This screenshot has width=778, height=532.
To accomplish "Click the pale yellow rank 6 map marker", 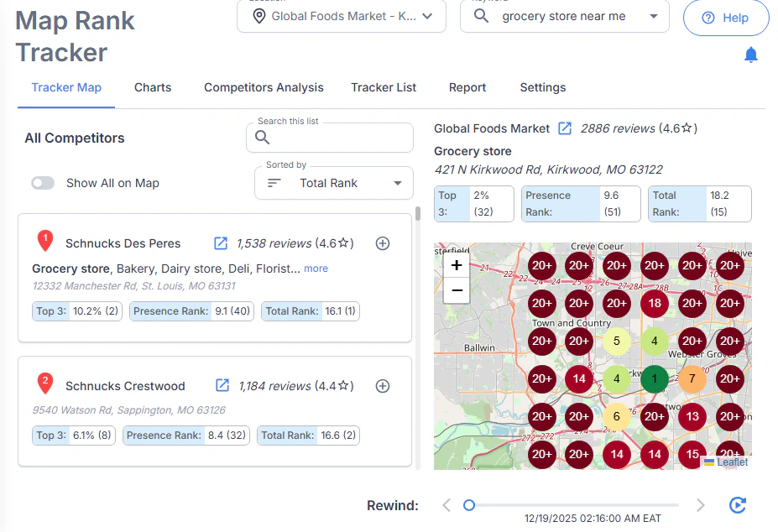I will 616,416.
